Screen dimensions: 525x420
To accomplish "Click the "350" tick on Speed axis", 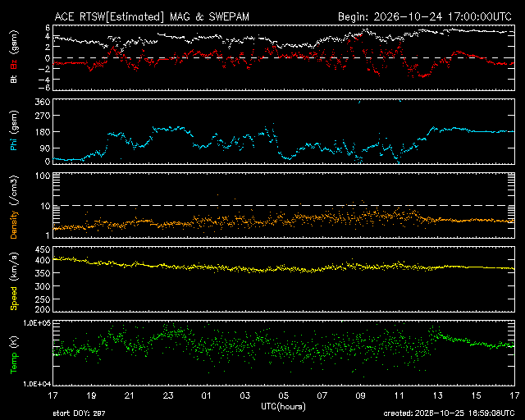I will (43, 273).
